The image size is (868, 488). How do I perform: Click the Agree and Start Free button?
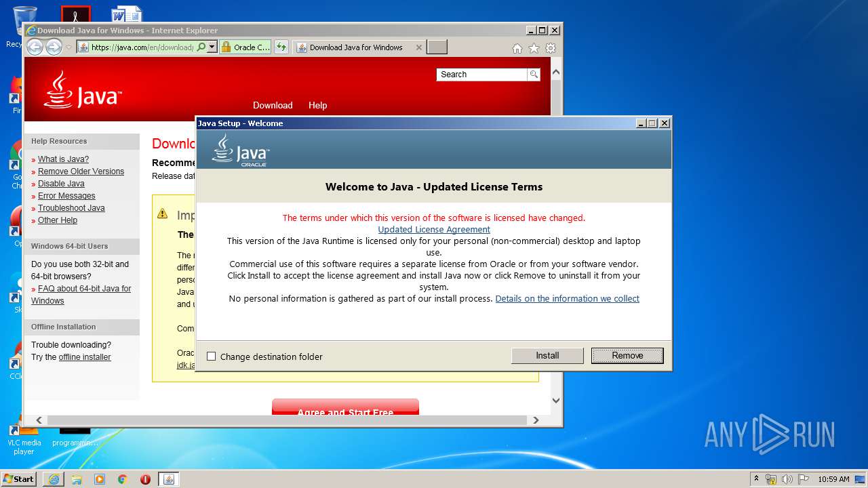[345, 407]
